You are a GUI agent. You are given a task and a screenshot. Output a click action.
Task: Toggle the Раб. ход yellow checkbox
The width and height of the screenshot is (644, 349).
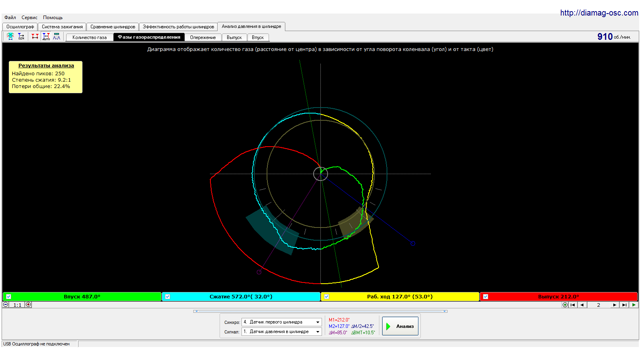[x=326, y=297]
